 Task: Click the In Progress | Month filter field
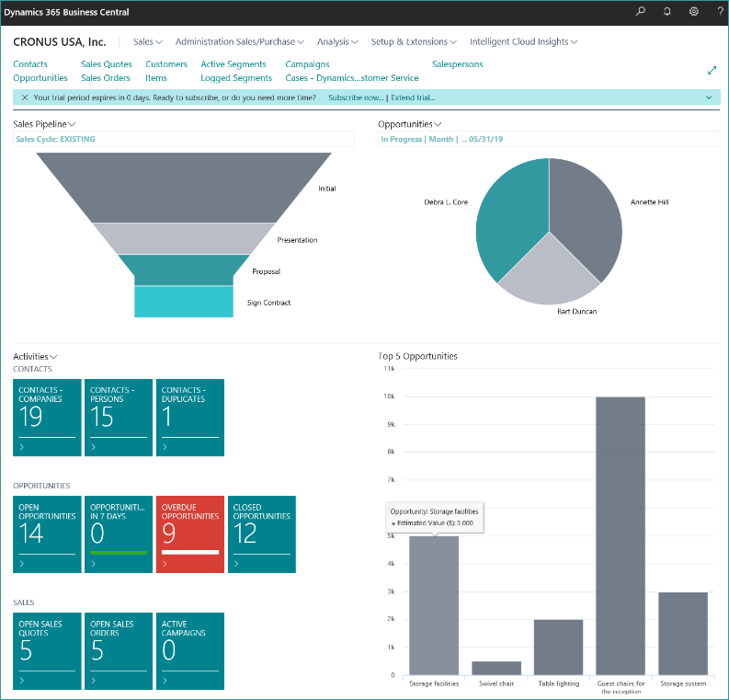pos(549,139)
